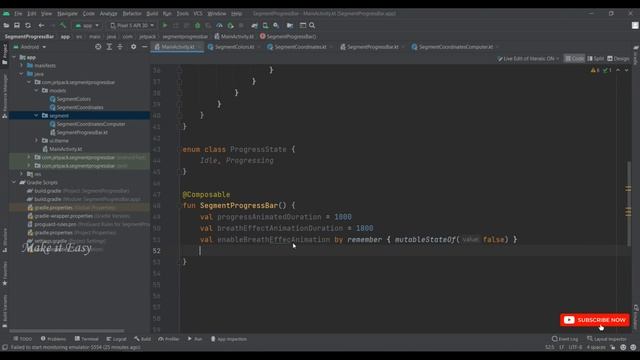Open the Problems tool window
The width and height of the screenshot is (640, 360).
pos(53,339)
